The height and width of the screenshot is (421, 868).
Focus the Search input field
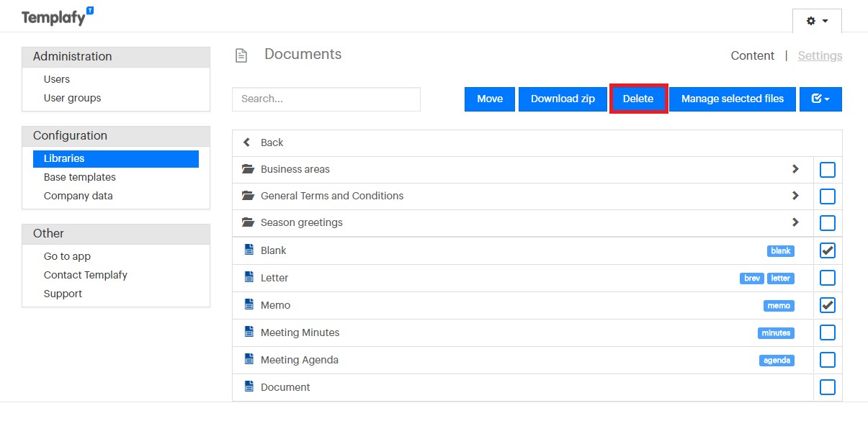[x=326, y=99]
